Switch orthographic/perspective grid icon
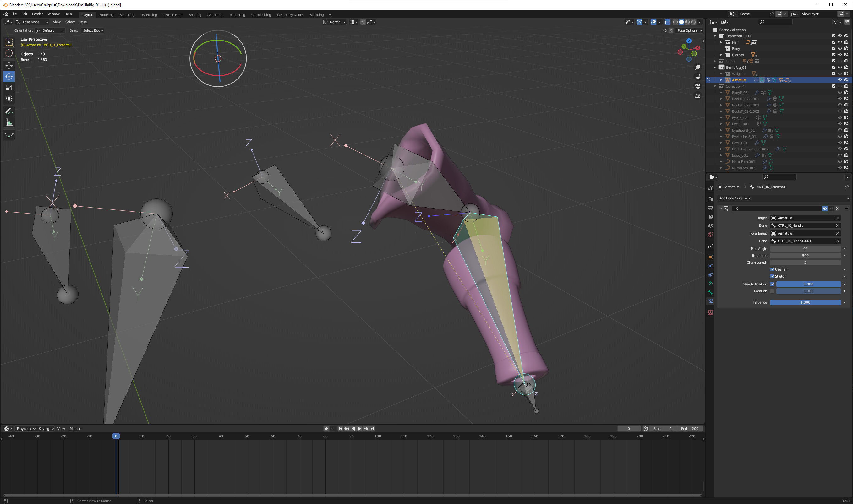This screenshot has height=504, width=853. [698, 95]
